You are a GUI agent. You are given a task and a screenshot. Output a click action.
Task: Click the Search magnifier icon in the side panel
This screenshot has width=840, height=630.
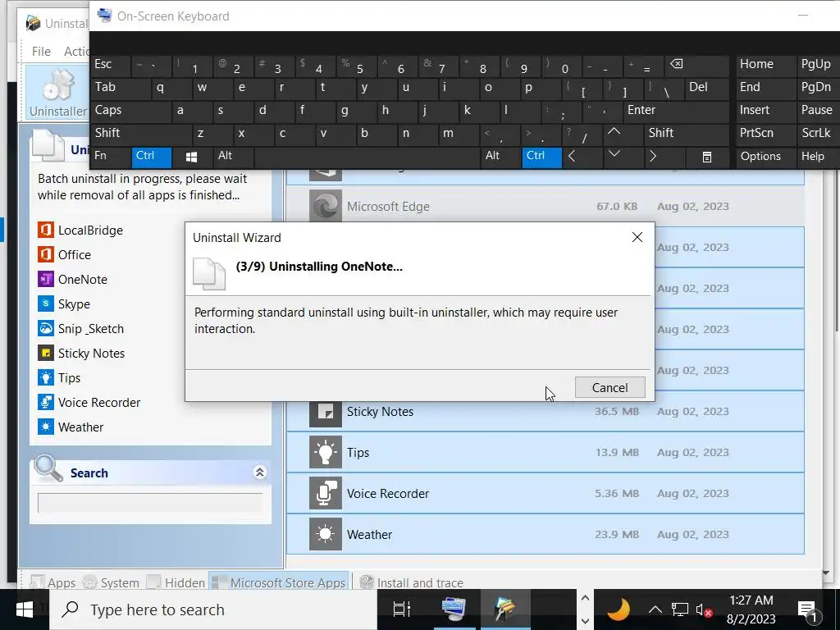[48, 468]
